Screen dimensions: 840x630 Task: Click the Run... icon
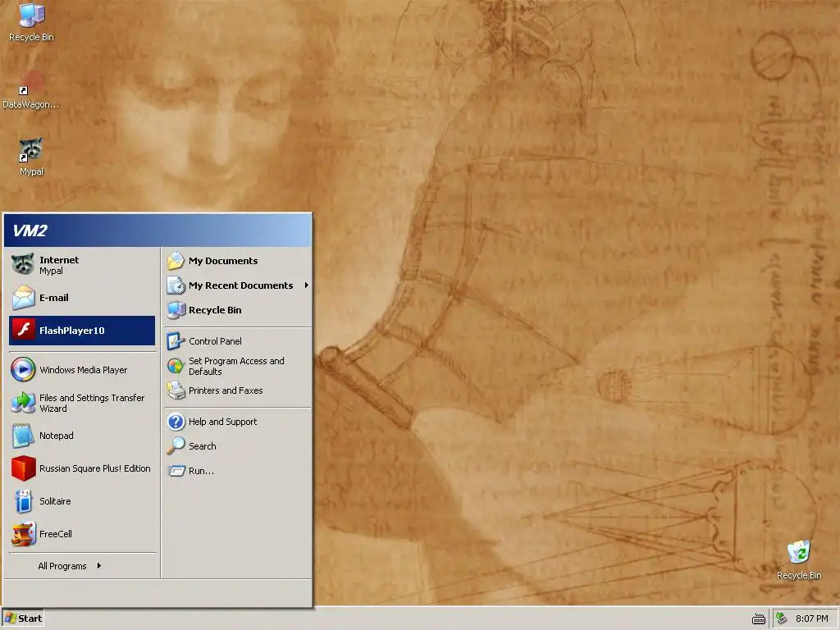tap(176, 471)
